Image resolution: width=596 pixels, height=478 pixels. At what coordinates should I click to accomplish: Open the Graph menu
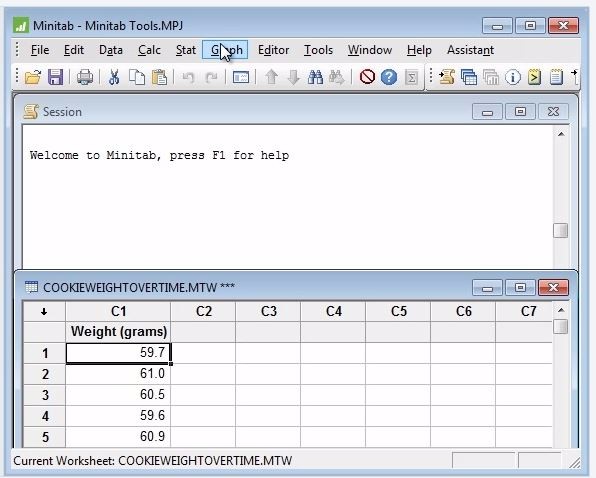coord(225,50)
